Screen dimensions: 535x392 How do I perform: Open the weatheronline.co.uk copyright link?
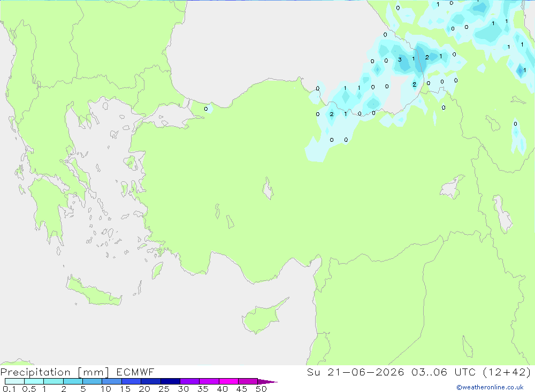(x=490, y=387)
